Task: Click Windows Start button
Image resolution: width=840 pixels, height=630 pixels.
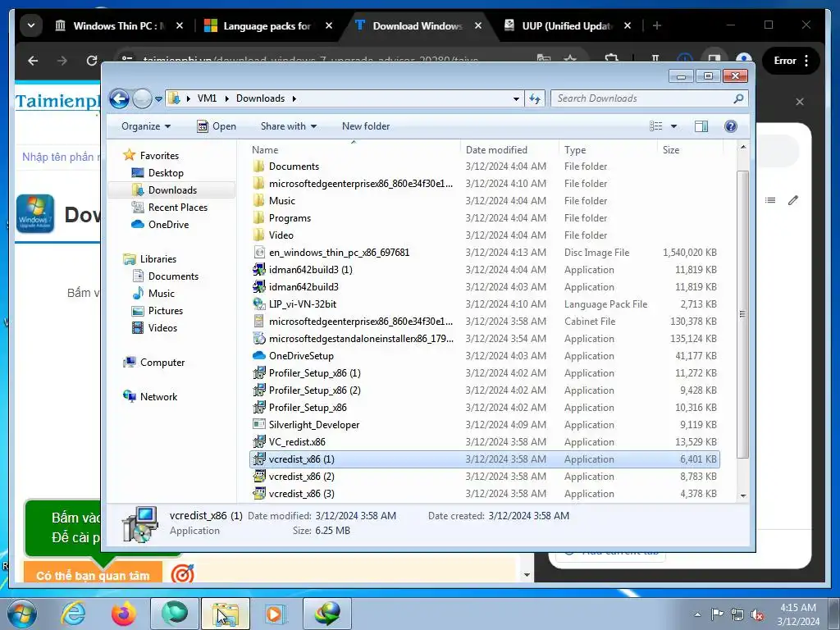Action: (x=22, y=614)
